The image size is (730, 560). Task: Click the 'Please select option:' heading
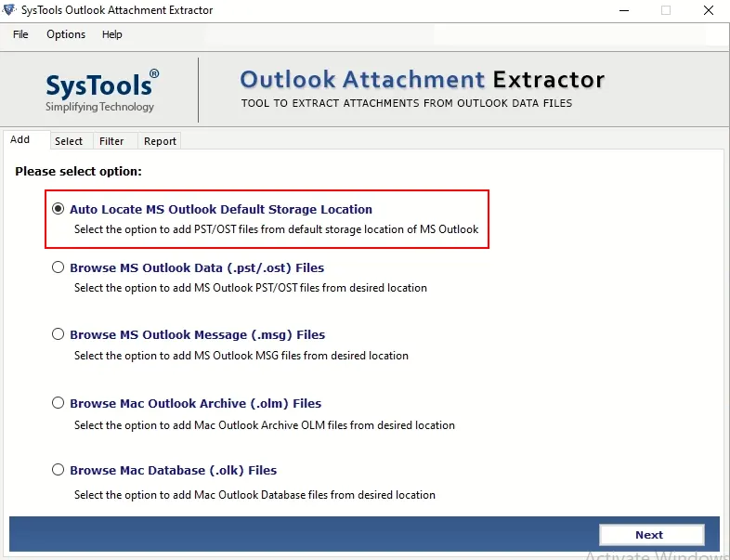[x=78, y=171]
